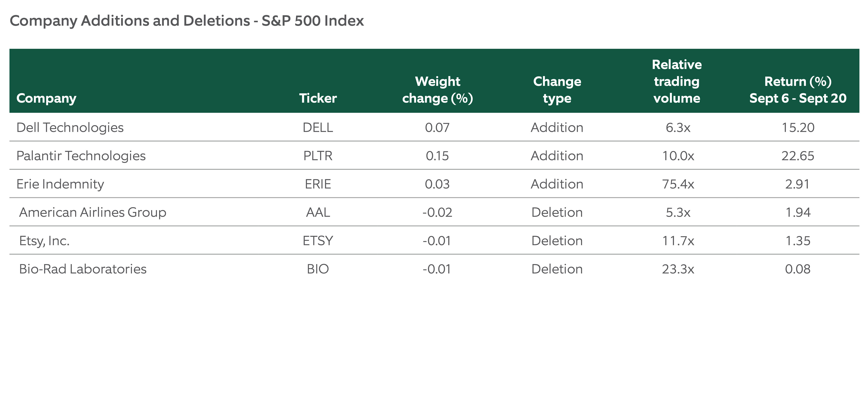The height and width of the screenshot is (404, 868).
Task: Click the Company column header
Action: tap(46, 98)
